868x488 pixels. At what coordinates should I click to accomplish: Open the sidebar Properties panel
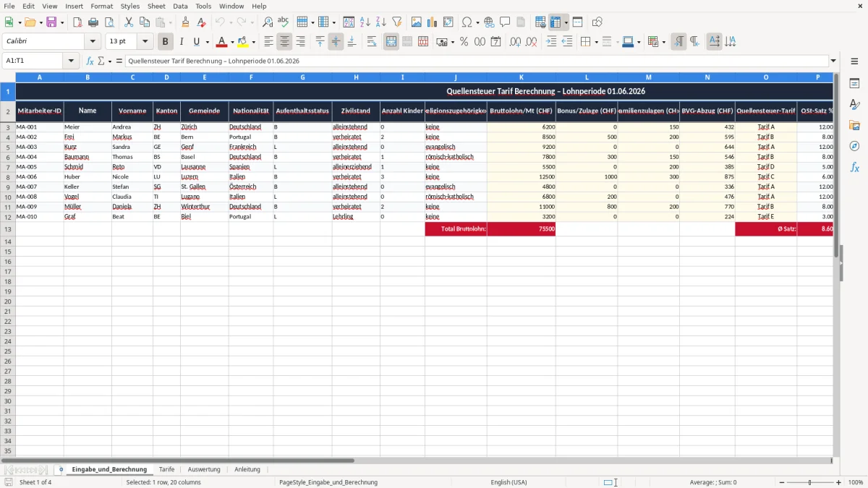point(854,84)
